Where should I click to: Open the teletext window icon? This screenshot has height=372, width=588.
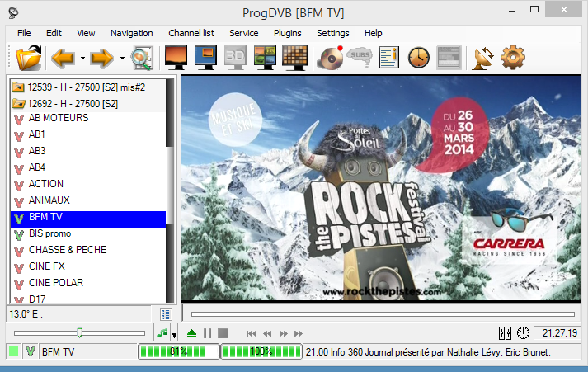click(x=449, y=58)
